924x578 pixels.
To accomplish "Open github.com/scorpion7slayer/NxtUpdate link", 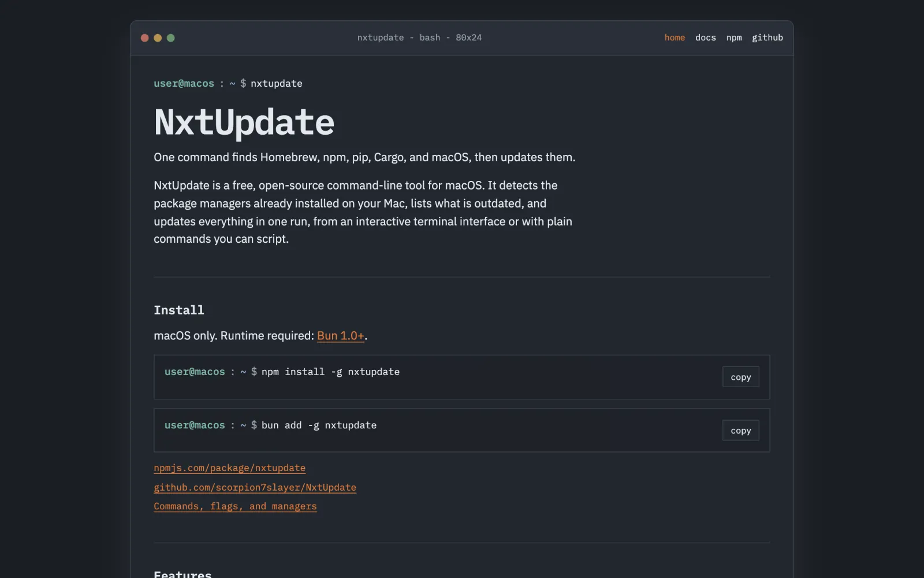I will pos(255,487).
